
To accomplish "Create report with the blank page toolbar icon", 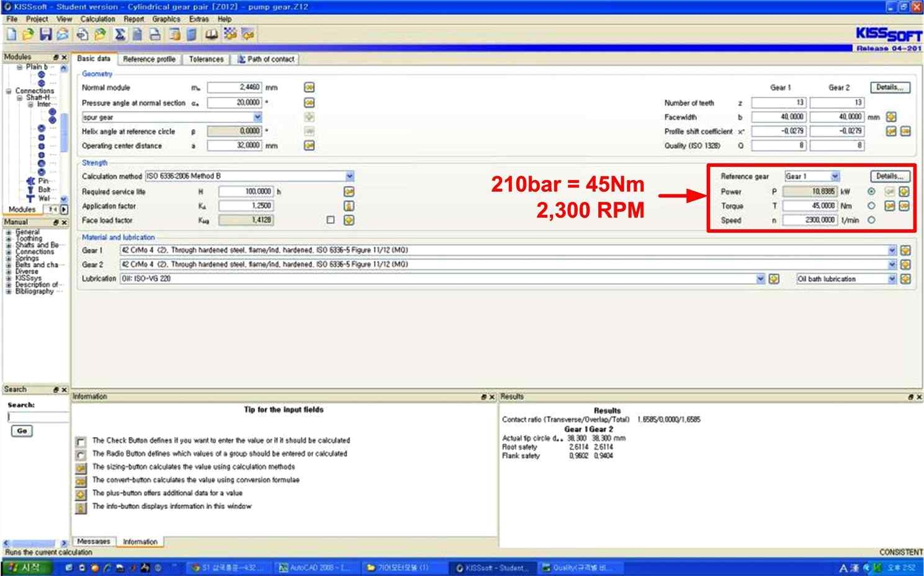I will click(x=138, y=35).
